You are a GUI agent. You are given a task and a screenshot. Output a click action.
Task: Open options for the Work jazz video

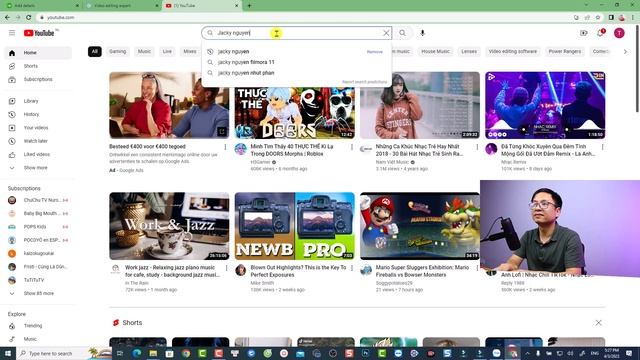pos(227,268)
